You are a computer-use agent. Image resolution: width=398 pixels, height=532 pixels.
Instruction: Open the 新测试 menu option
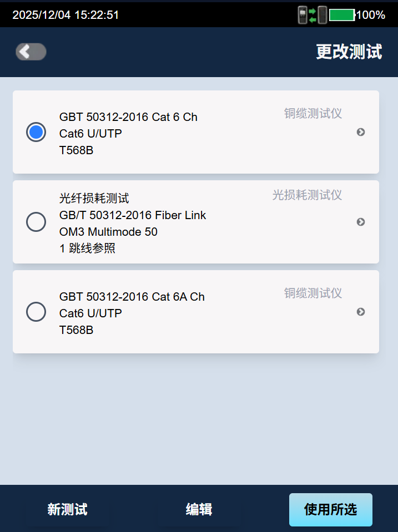[x=66, y=509]
